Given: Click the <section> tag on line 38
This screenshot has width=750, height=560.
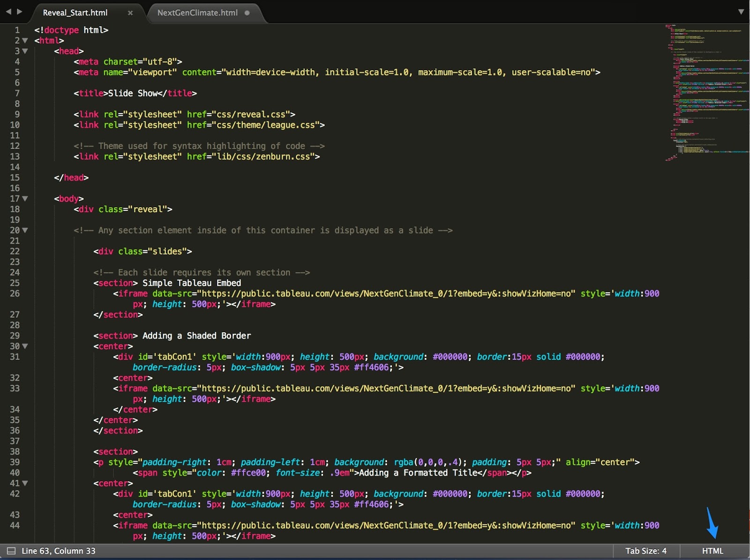Looking at the screenshot, I should click(x=115, y=452).
